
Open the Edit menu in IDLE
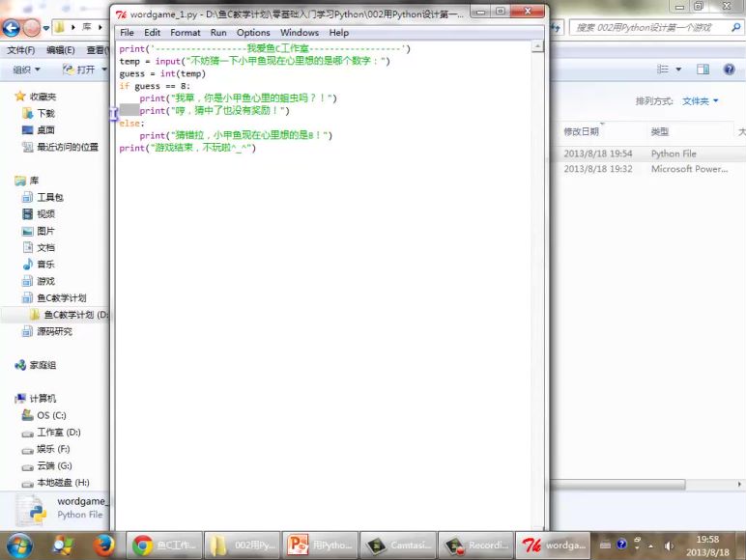click(x=152, y=32)
